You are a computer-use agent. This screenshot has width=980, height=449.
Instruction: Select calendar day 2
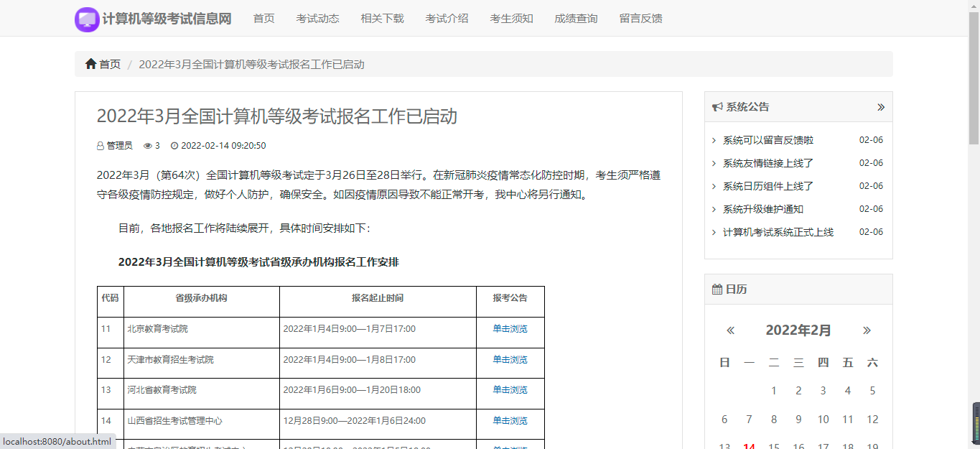(798, 391)
